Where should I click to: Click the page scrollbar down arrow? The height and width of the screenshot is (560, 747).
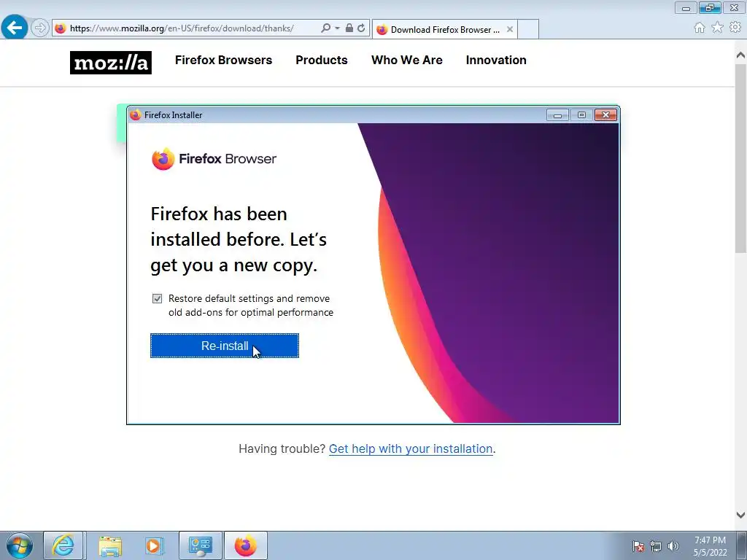point(740,515)
